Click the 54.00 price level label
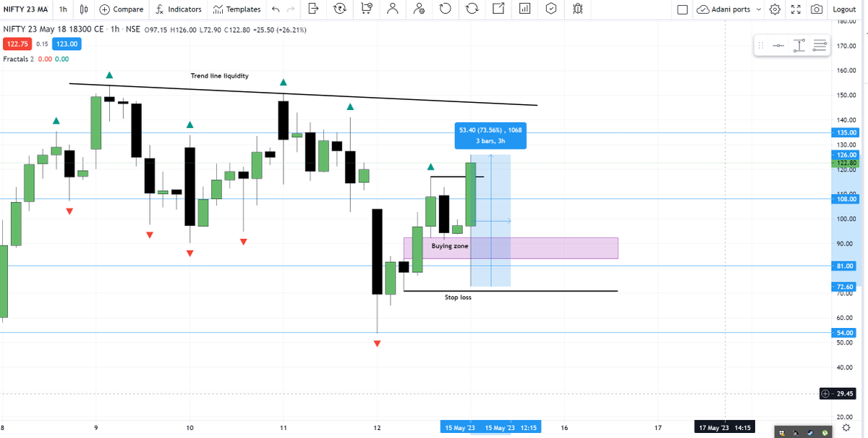The image size is (868, 438). tap(845, 332)
